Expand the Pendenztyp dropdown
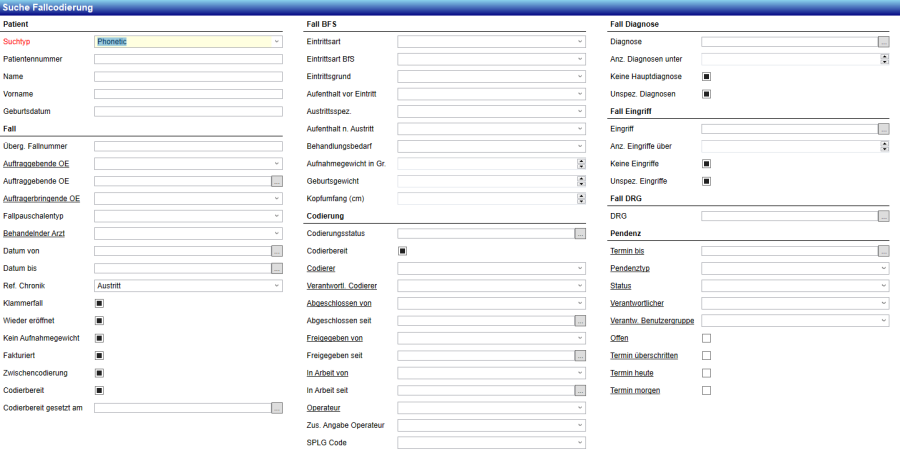The height and width of the screenshot is (454, 900). pyautogui.click(x=795, y=269)
